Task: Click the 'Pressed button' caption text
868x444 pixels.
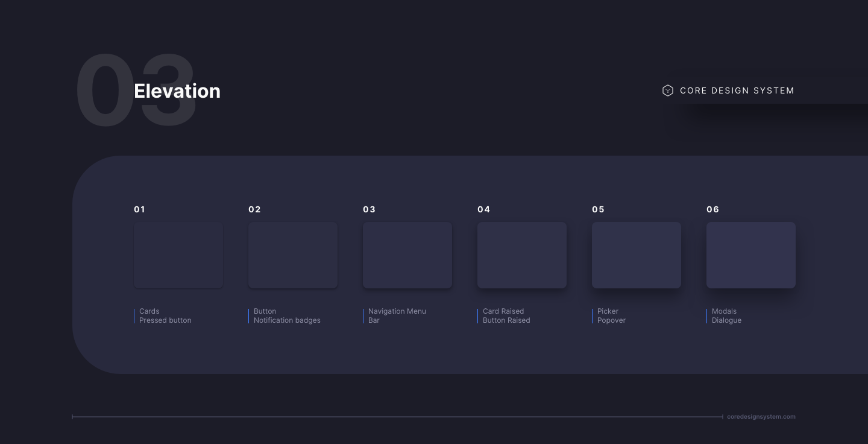Action: 165,320
